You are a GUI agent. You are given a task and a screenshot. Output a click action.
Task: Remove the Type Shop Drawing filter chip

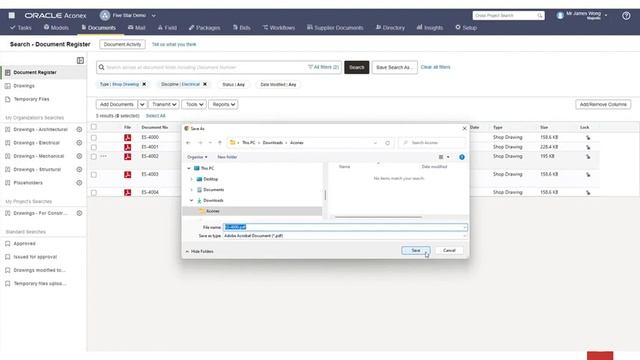click(x=144, y=84)
